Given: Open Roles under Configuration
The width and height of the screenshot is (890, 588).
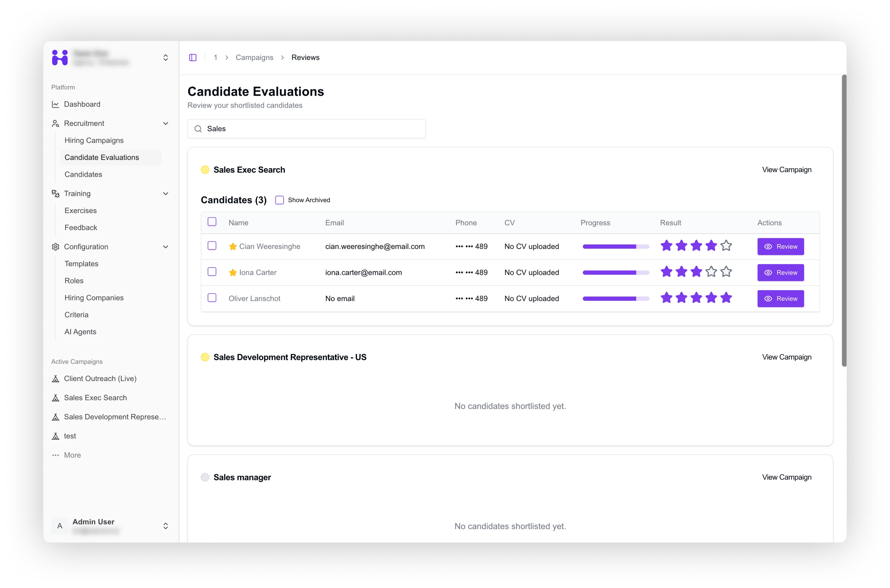Looking at the screenshot, I should [74, 281].
